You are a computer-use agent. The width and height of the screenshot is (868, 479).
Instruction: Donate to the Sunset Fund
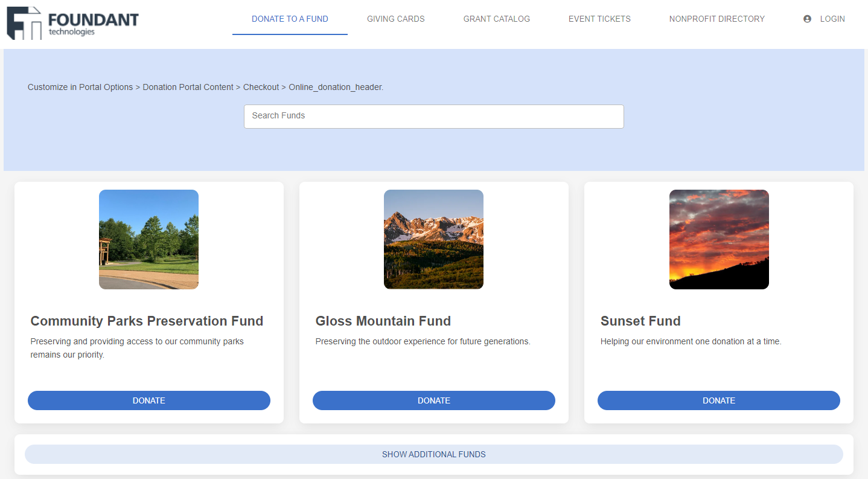pyautogui.click(x=718, y=400)
